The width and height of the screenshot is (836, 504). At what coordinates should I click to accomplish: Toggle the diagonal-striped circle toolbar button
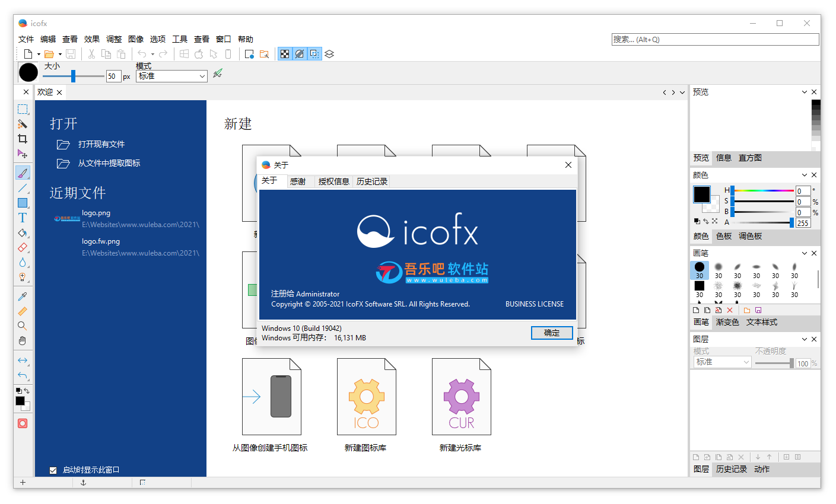point(300,54)
